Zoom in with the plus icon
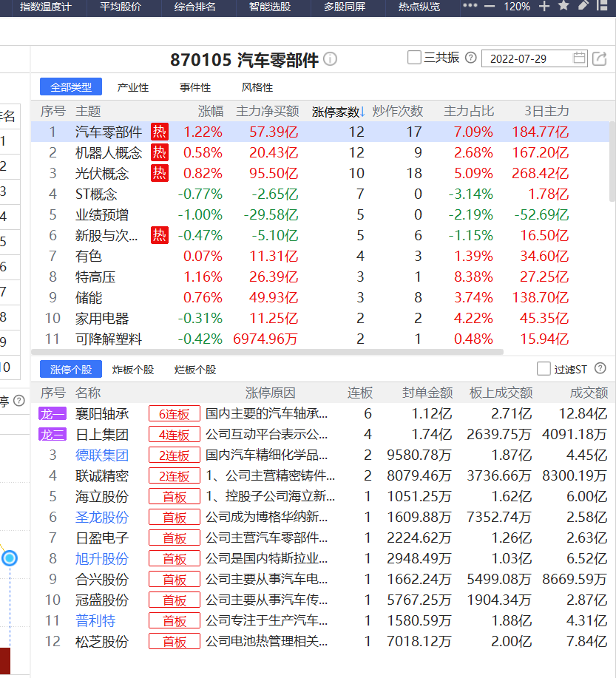The height and width of the screenshot is (678, 616). tap(544, 6)
